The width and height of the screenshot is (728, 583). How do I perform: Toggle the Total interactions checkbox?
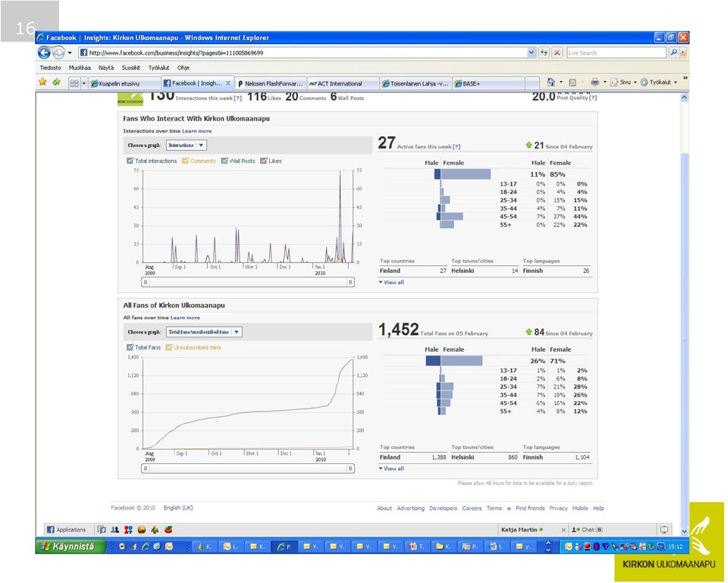[130, 161]
